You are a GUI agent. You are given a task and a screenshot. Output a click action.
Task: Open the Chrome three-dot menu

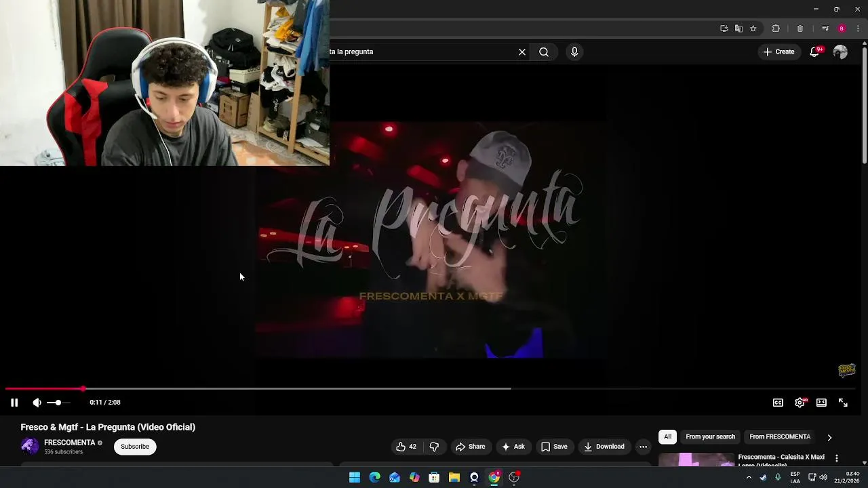pos(858,28)
